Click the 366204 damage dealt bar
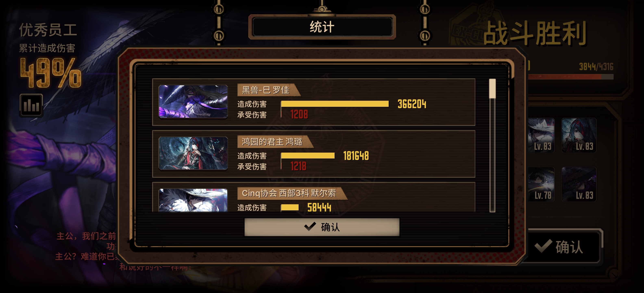The image size is (644, 293). (335, 104)
